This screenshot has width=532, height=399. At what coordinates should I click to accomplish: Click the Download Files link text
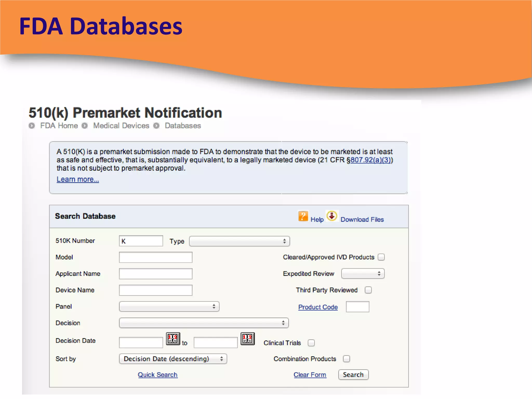[x=362, y=220]
